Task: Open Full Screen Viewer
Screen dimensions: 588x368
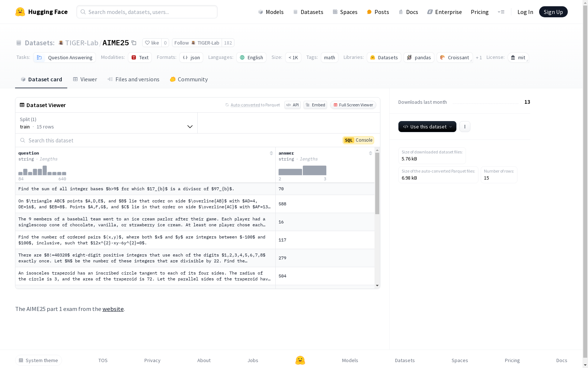Action: point(353,105)
